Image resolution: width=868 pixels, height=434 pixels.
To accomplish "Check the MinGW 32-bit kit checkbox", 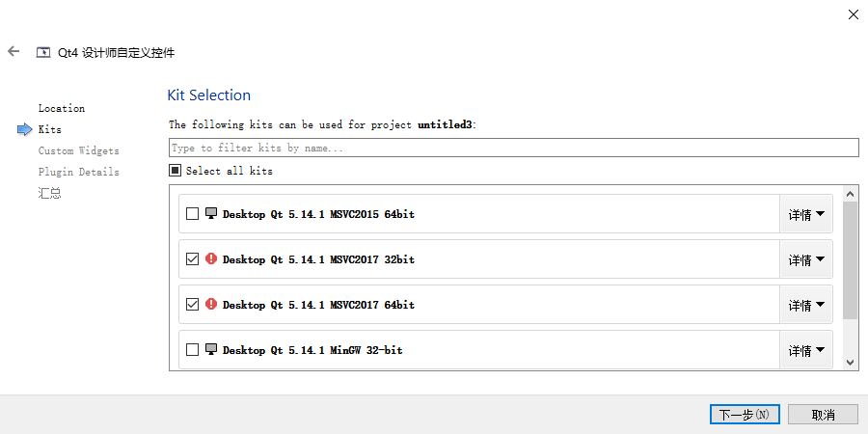I will point(193,349).
